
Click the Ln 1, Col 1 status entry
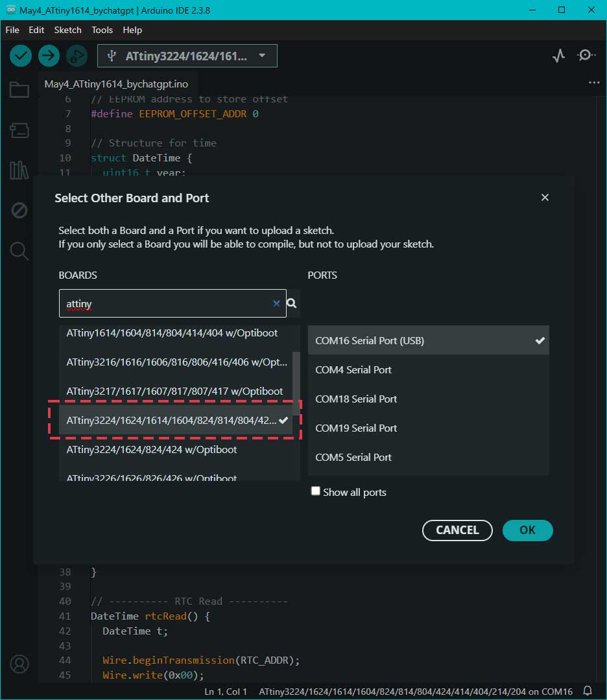[226, 692]
